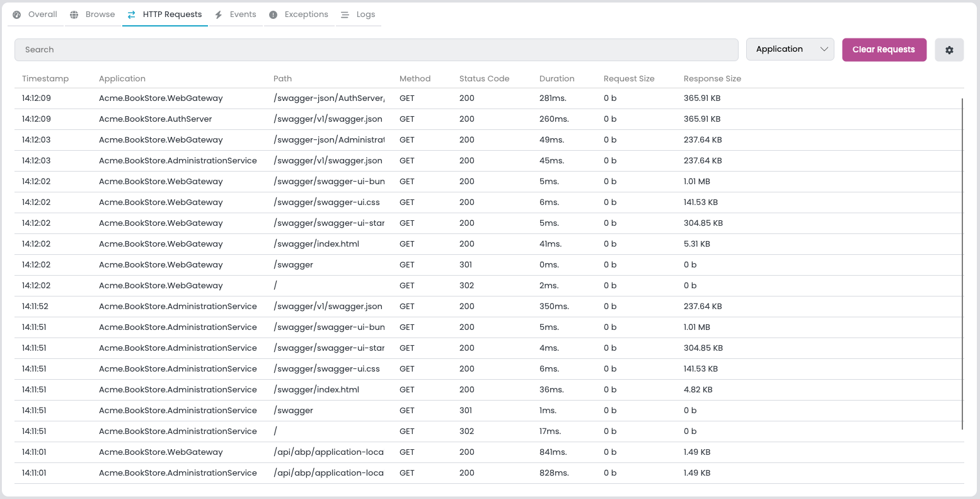Screen dimensions: 980x499
Task: Click the circular icon on the Overall tab
Action: [x=16, y=14]
